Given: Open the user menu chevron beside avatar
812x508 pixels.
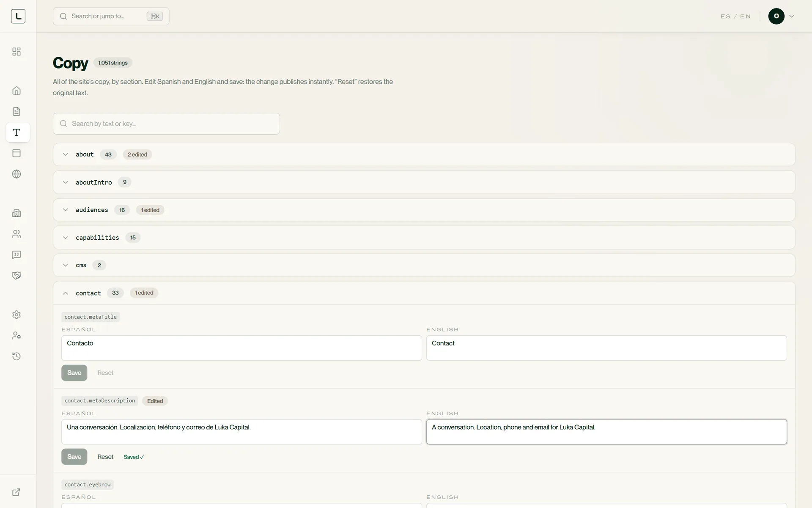Looking at the screenshot, I should click(792, 16).
